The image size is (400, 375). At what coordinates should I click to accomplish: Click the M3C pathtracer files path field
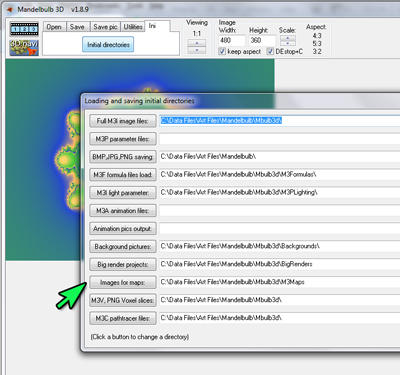coord(279,318)
